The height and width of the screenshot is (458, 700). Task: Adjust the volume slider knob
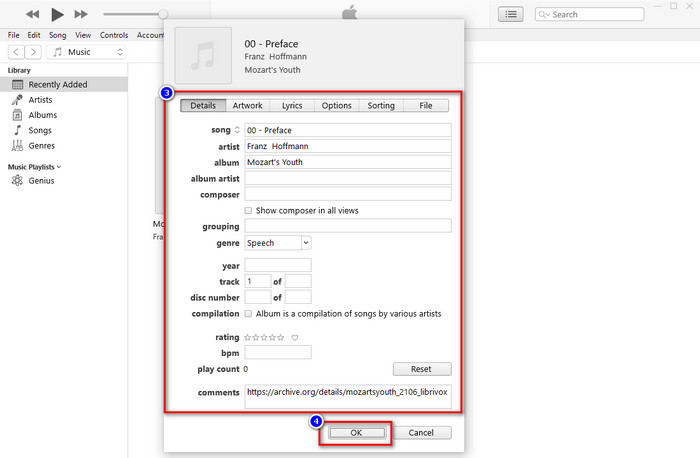[163, 14]
